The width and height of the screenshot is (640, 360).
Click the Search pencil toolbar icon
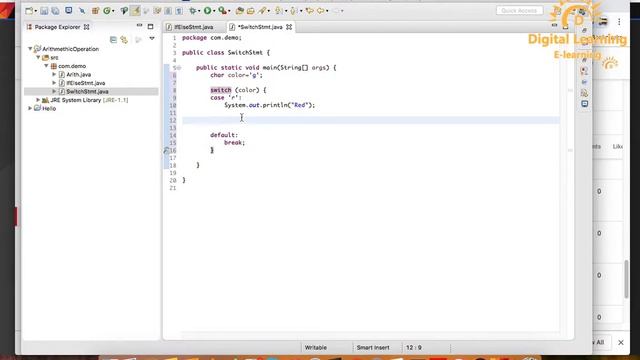pyautogui.click(x=262, y=11)
